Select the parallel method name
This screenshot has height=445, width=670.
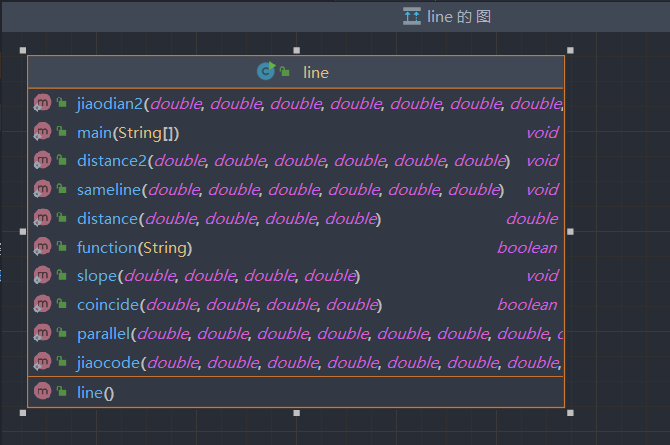tap(103, 334)
